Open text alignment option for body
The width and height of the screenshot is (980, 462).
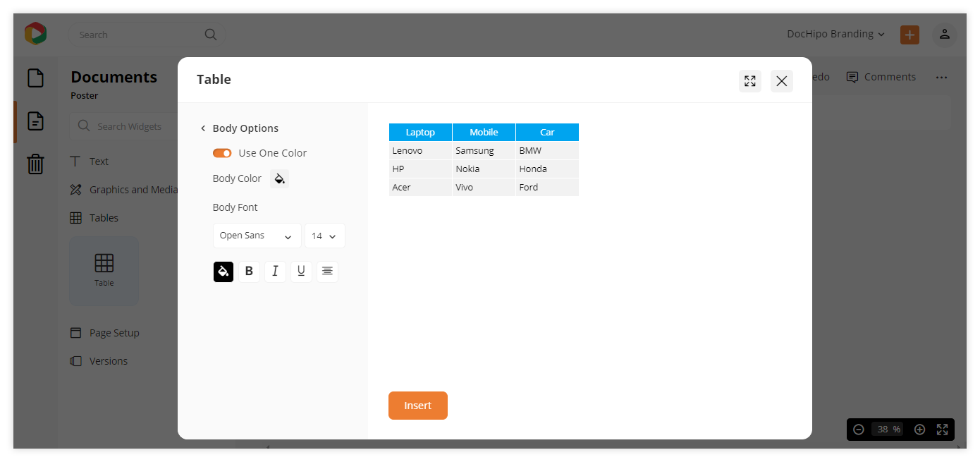click(x=327, y=272)
